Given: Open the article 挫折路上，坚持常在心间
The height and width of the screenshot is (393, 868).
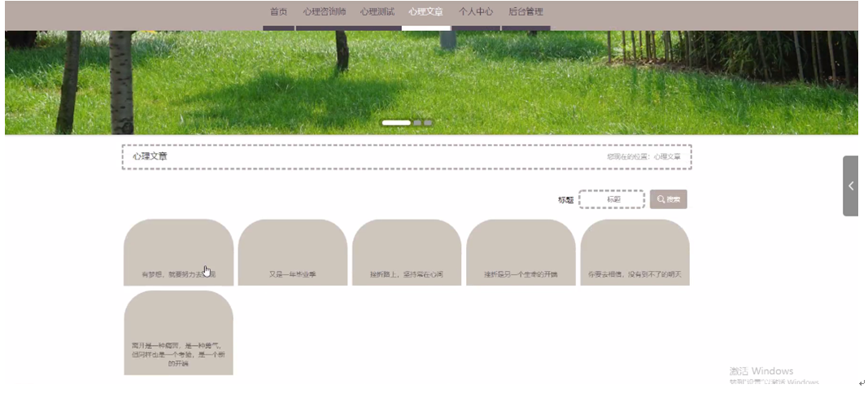Looking at the screenshot, I should pyautogui.click(x=407, y=252).
